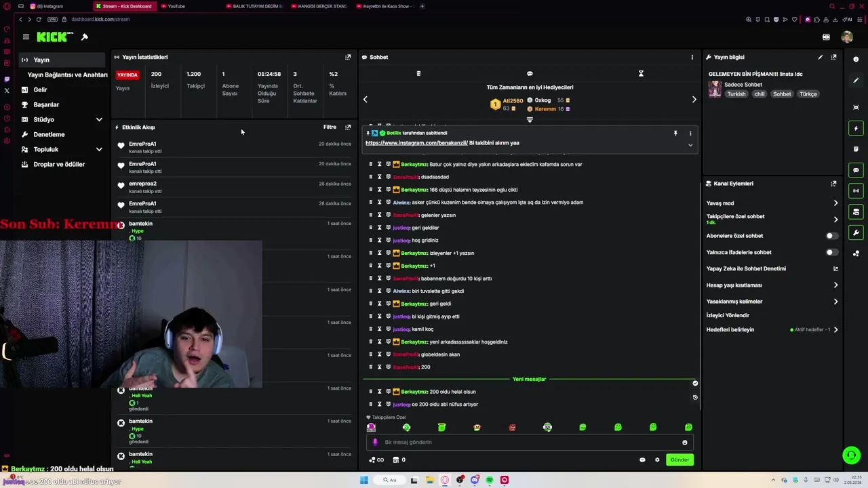868x488 pixels.
Task: Click the trash icon in the chat toolbar
Action: [x=418, y=73]
